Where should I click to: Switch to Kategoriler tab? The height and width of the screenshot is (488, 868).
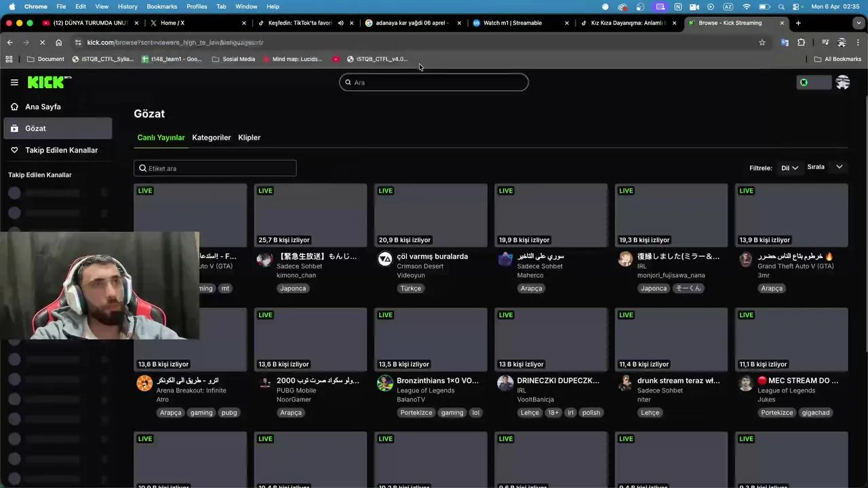[x=212, y=138]
